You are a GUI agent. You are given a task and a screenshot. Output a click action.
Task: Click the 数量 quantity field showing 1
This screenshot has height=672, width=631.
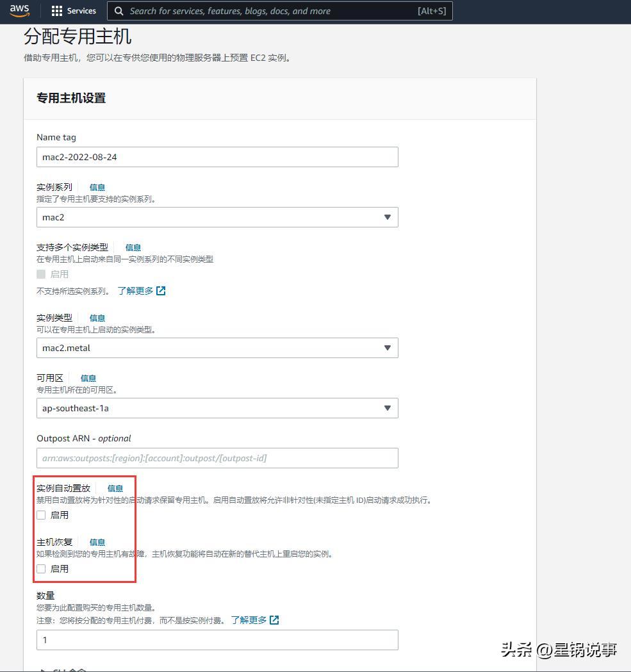pyautogui.click(x=217, y=639)
